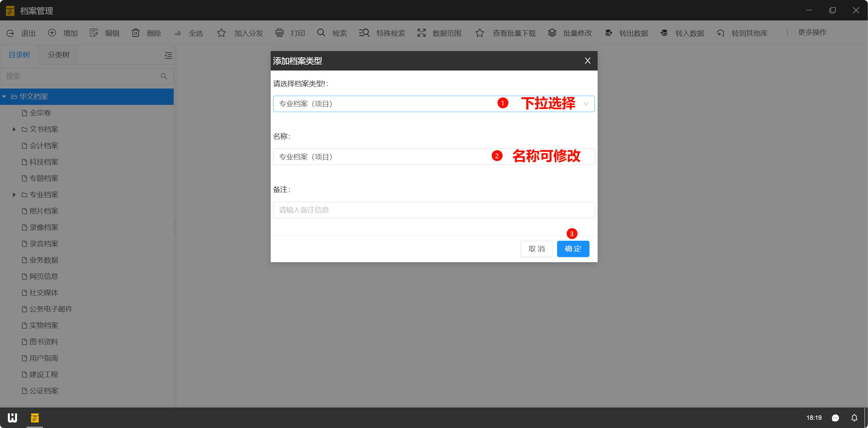868x428 pixels.
Task: Open notification bell in taskbar
Action: 854,417
